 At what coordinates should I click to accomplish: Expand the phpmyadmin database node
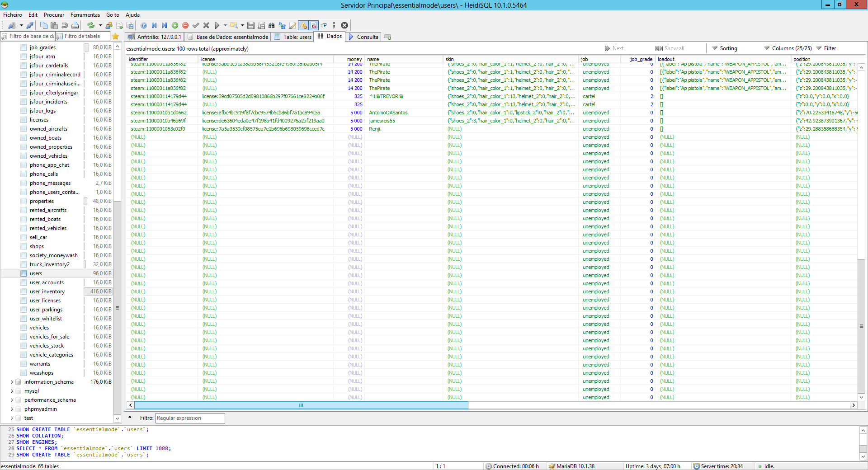click(x=12, y=409)
